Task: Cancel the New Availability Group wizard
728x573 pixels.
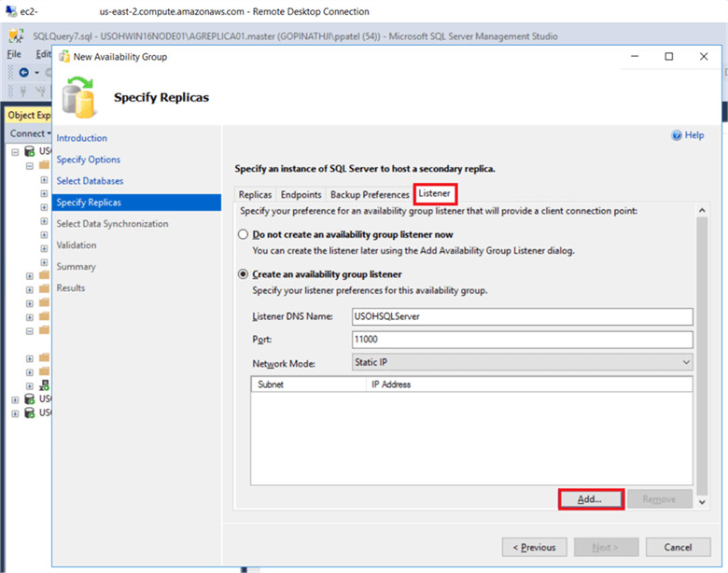Action: pos(678,548)
